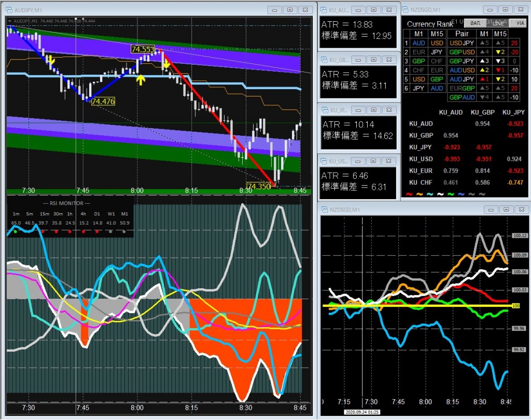Toggle the BAR display mode
The width and height of the screenshot is (531, 420).
pyautogui.click(x=475, y=23)
